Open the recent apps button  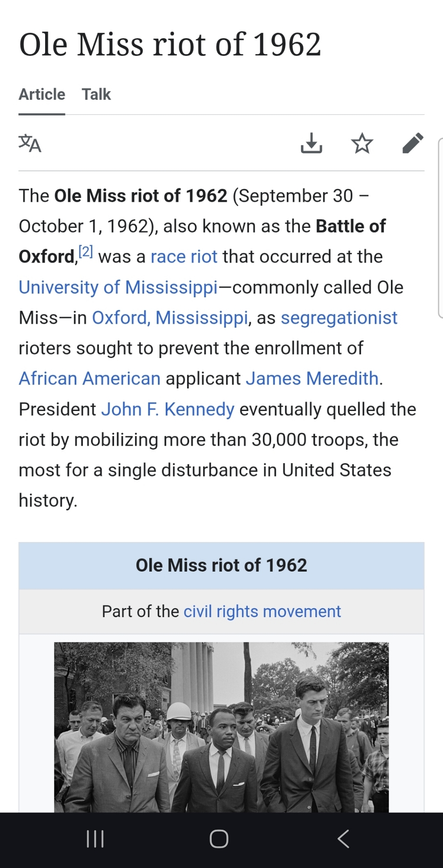tap(95, 838)
